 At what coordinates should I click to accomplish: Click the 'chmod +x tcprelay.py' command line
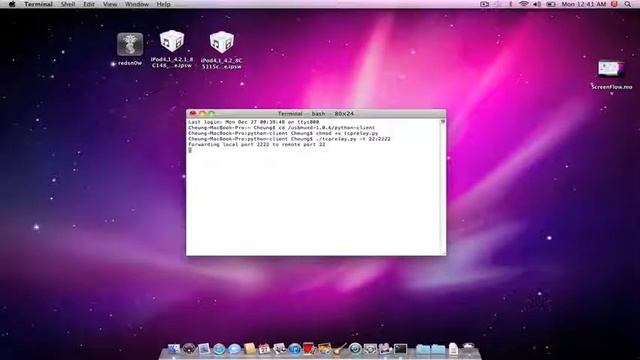pyautogui.click(x=283, y=133)
